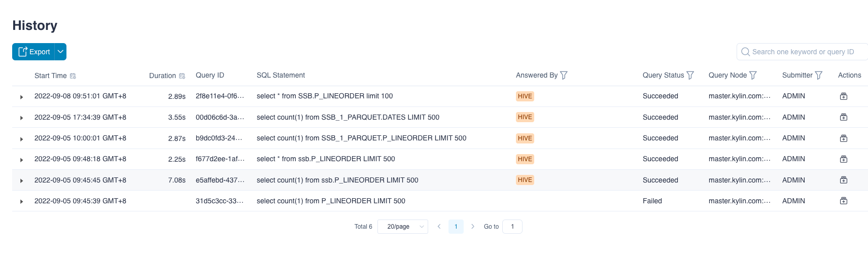Viewport: 868px width, 255px height.
Task: Expand the 2022-09-08 09:51:01 query row
Action: pos(21,97)
